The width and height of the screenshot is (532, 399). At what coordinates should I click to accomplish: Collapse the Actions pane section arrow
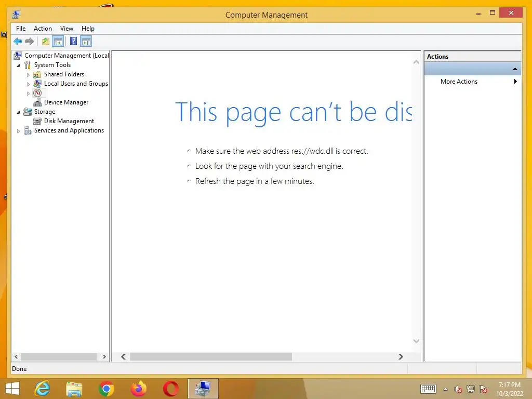(515, 69)
